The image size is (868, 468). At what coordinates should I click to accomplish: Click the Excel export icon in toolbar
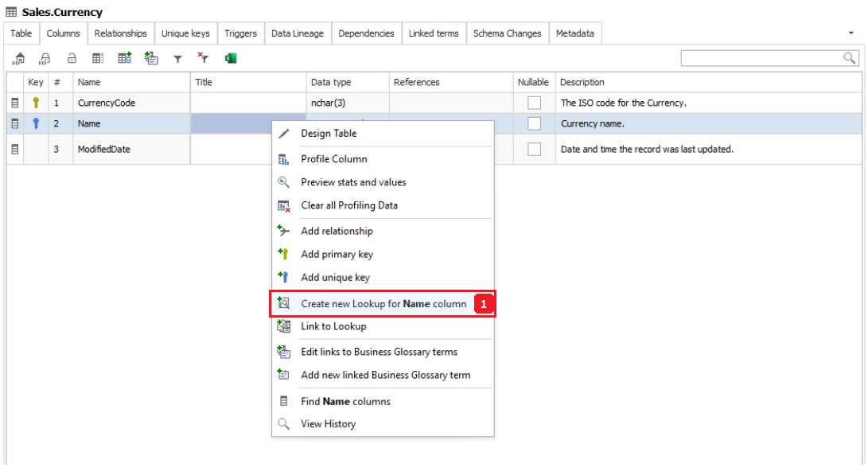point(231,58)
